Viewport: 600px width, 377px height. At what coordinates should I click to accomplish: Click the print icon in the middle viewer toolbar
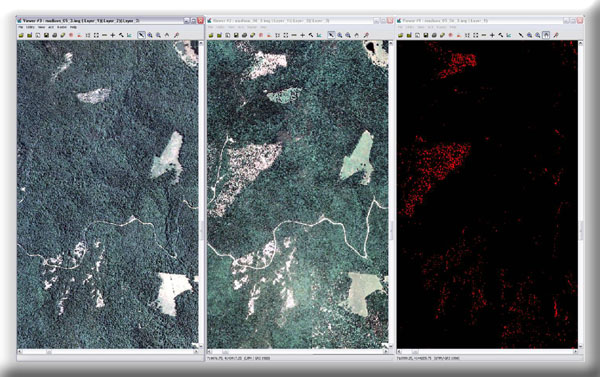245,35
